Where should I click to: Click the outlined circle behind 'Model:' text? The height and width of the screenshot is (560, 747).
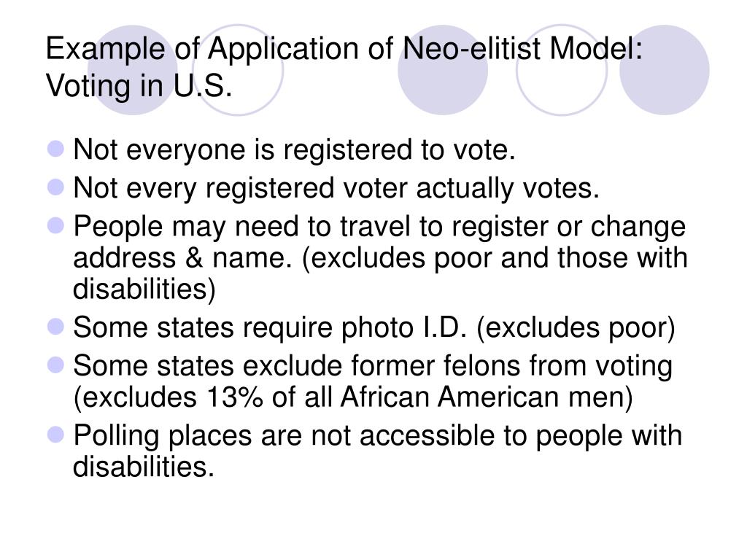click(562, 70)
